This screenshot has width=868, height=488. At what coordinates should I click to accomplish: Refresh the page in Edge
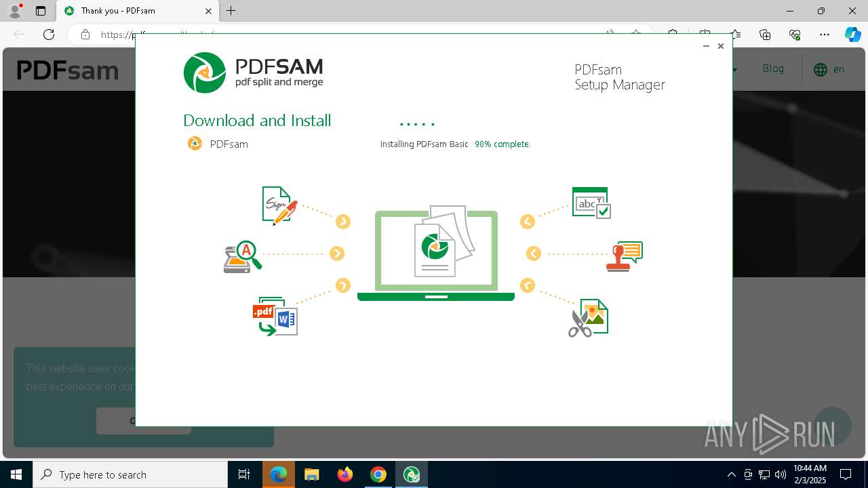[49, 35]
